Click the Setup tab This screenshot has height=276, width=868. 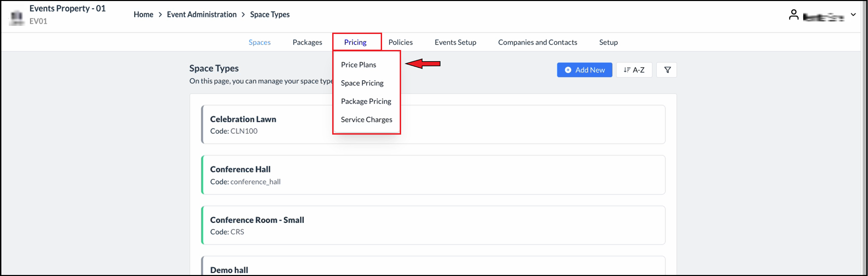pyautogui.click(x=608, y=42)
